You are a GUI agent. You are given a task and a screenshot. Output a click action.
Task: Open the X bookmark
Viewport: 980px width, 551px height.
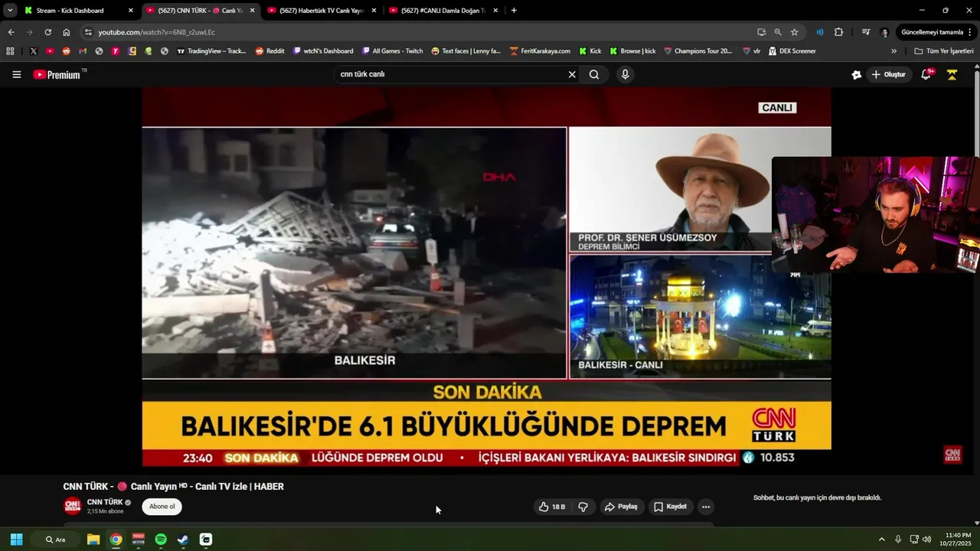34,51
